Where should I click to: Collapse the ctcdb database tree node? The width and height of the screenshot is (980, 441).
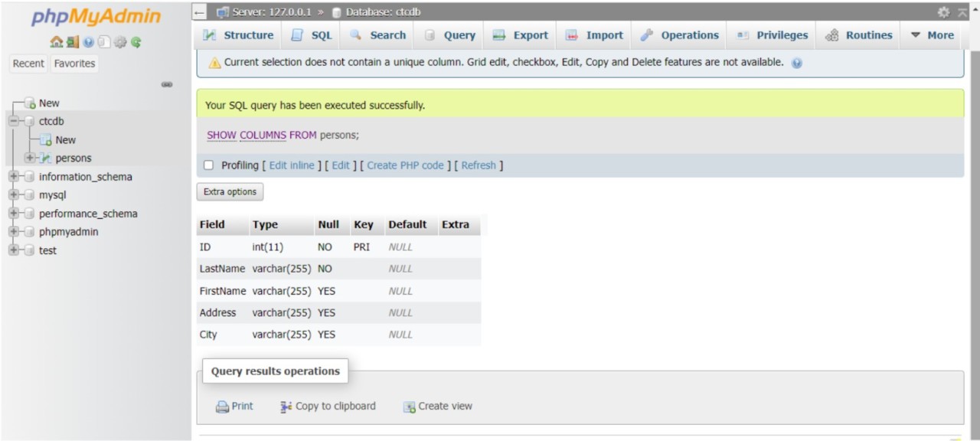point(14,121)
